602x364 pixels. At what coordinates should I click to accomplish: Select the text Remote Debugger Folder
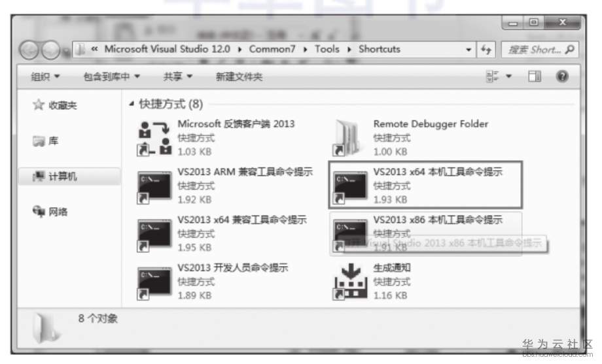click(x=431, y=124)
